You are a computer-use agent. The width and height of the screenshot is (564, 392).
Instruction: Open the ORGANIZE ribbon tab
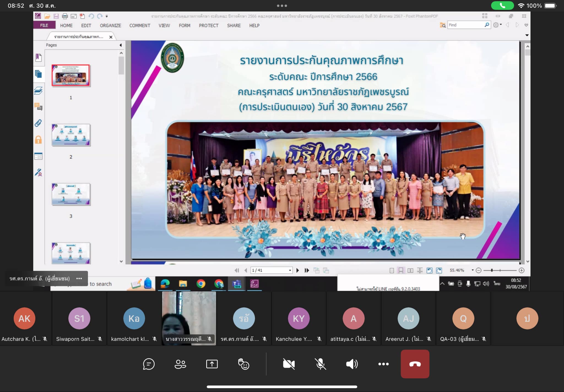(x=110, y=25)
